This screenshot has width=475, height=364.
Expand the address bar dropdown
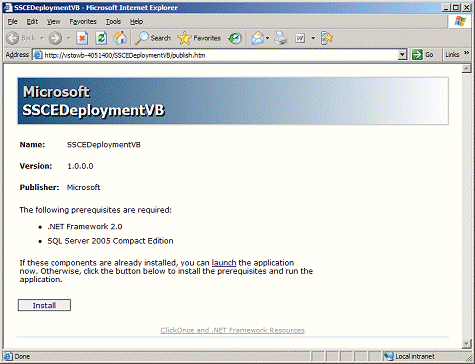coord(402,55)
